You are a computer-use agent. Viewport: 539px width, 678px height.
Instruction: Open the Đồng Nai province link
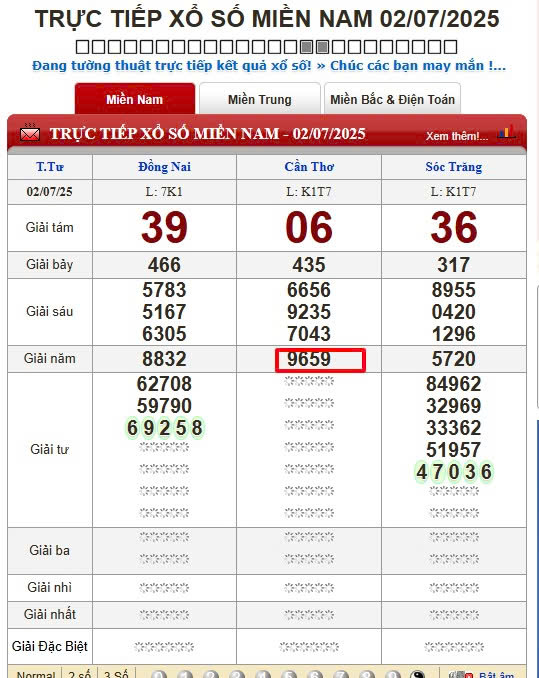click(164, 166)
